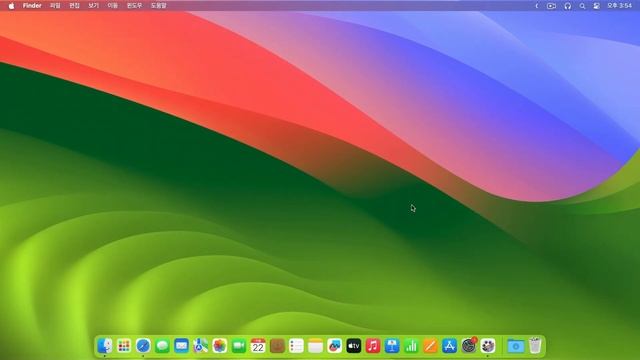
Task: Open the Downloads folder stack in Dock
Action: click(x=516, y=346)
